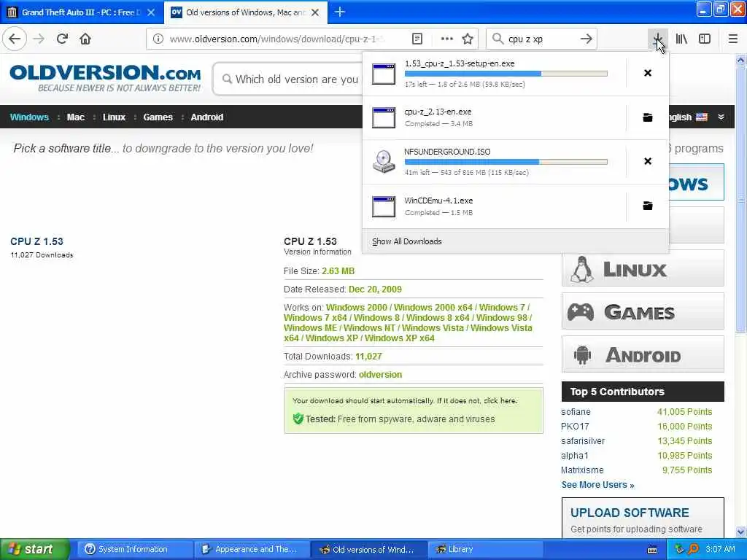Click the archive password 'oldversion' text
The image size is (747, 560).
tap(380, 375)
